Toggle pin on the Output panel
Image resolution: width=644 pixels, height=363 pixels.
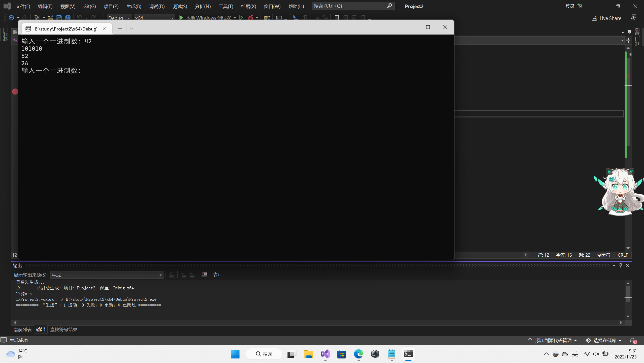tap(621, 265)
